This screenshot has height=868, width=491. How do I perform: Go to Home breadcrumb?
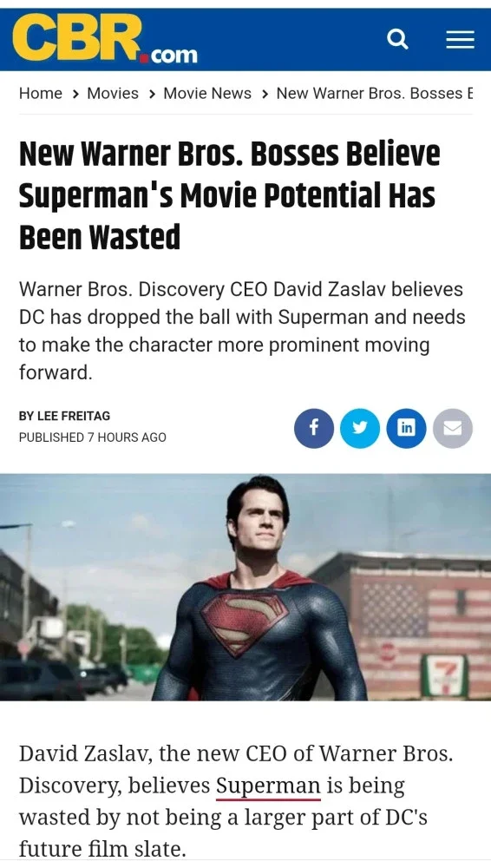[41, 93]
